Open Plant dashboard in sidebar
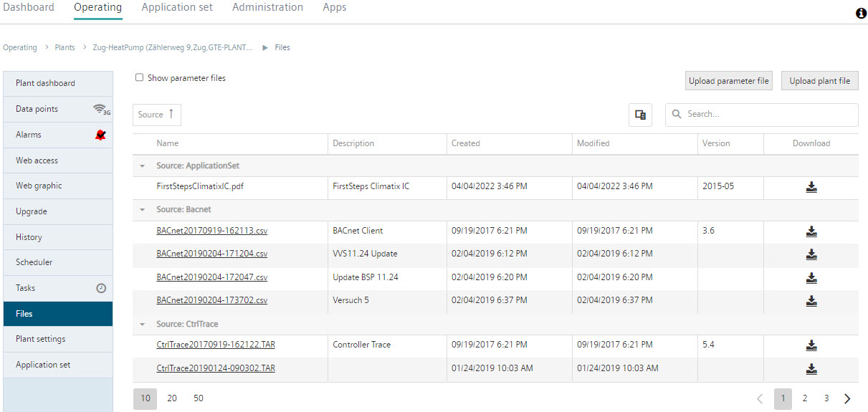The height and width of the screenshot is (412, 868). click(58, 83)
